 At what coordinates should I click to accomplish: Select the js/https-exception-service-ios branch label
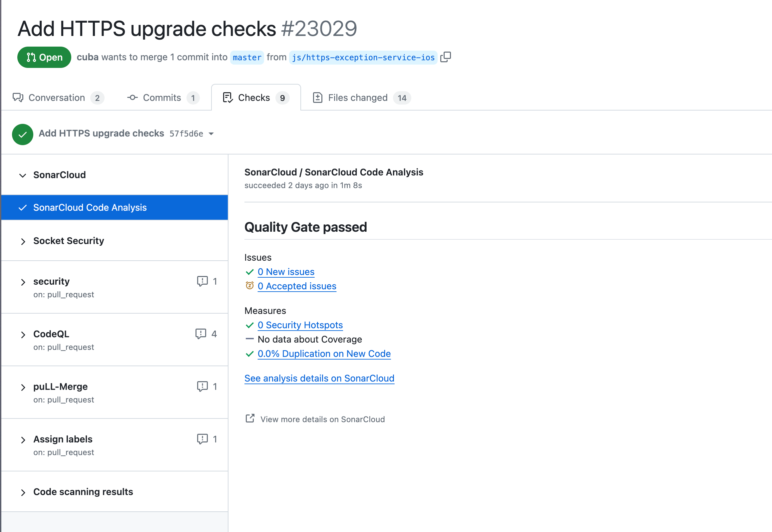click(363, 57)
